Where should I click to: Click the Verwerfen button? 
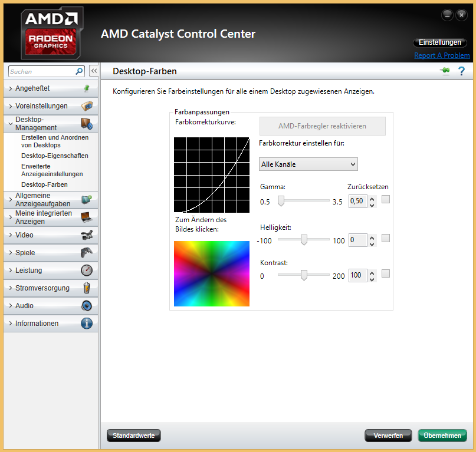coord(388,435)
